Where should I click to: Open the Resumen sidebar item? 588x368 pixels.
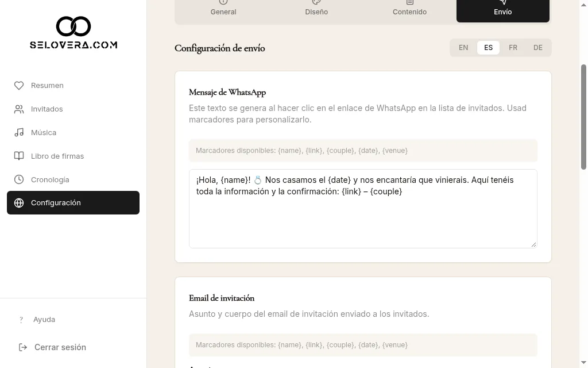pyautogui.click(x=73, y=86)
